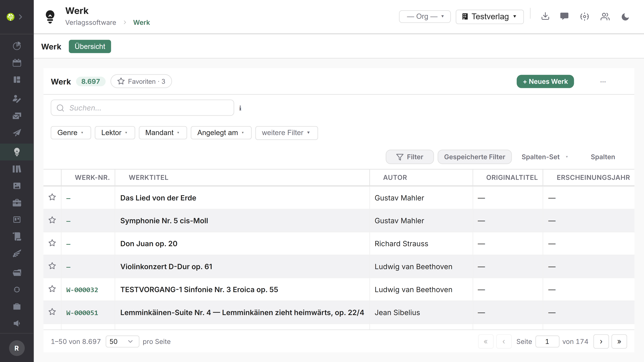Open the pie chart dashboard sidebar icon
The width and height of the screenshot is (644, 362).
click(x=17, y=46)
